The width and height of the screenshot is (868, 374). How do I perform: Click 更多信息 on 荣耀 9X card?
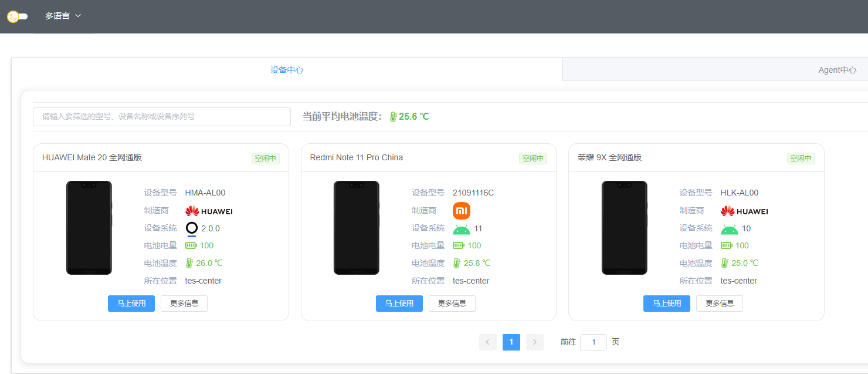(x=720, y=304)
